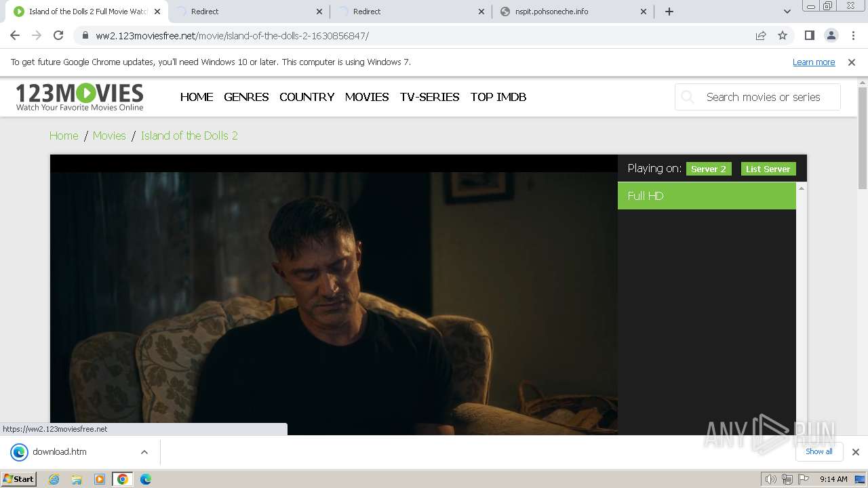Click the search magnifier icon
The height and width of the screenshot is (488, 868).
coord(688,96)
